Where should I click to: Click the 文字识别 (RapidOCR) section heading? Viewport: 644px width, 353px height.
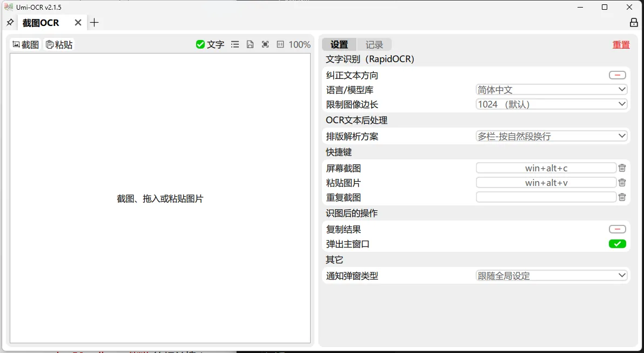[370, 59]
